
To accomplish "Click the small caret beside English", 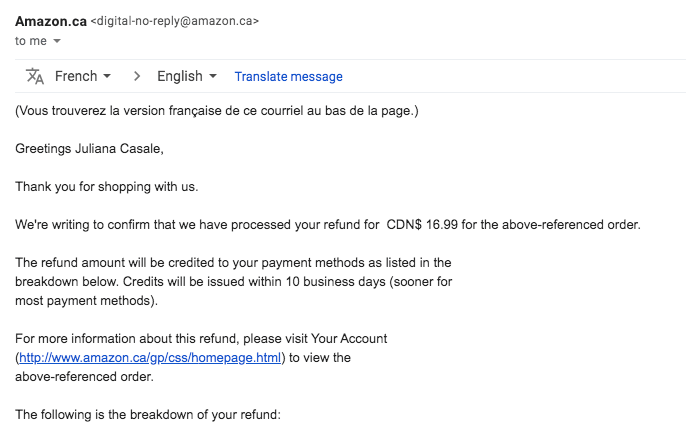I will (x=213, y=77).
